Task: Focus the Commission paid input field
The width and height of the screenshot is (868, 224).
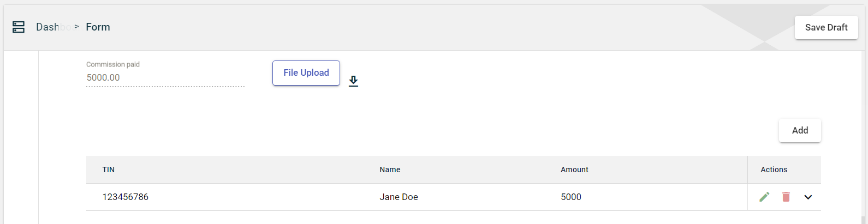Action: click(x=165, y=78)
